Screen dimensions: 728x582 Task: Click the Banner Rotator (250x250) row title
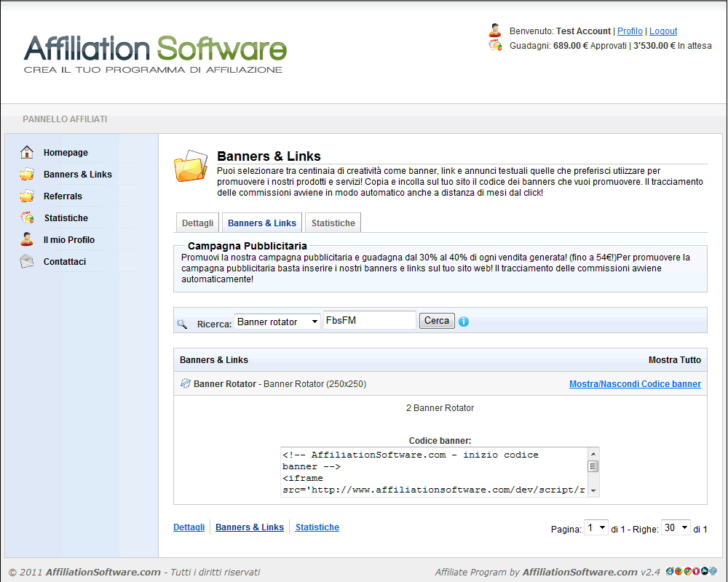click(x=280, y=384)
